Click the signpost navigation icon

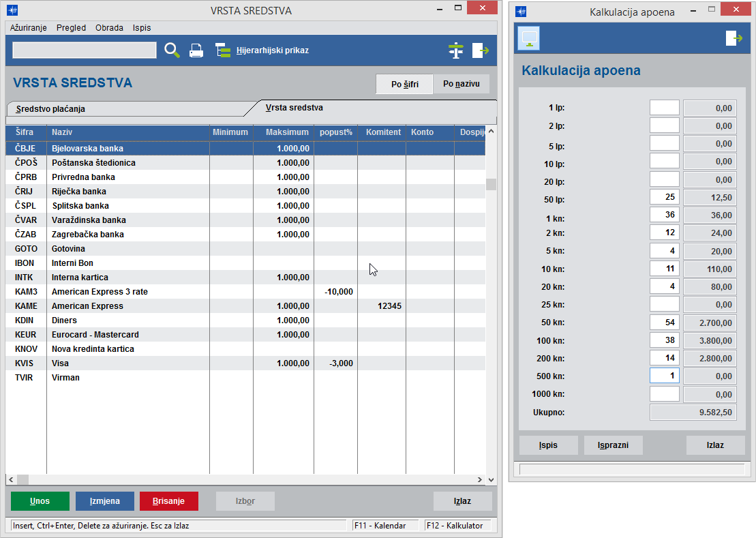point(455,50)
